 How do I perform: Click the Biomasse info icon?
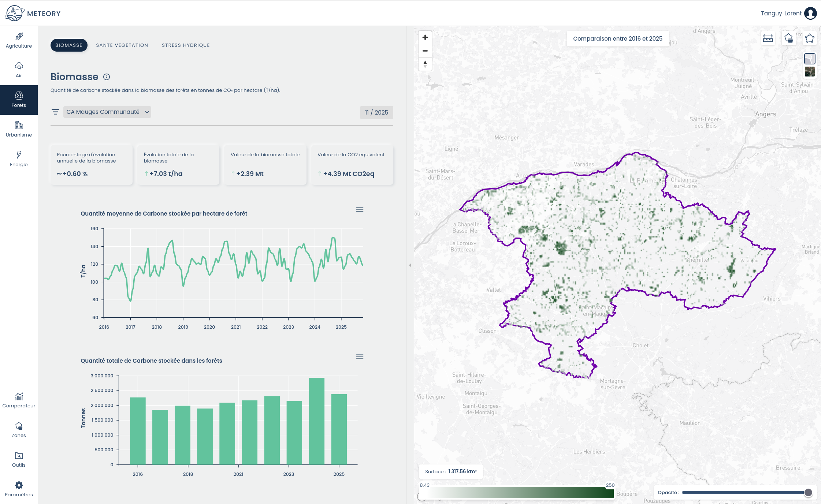(x=107, y=77)
